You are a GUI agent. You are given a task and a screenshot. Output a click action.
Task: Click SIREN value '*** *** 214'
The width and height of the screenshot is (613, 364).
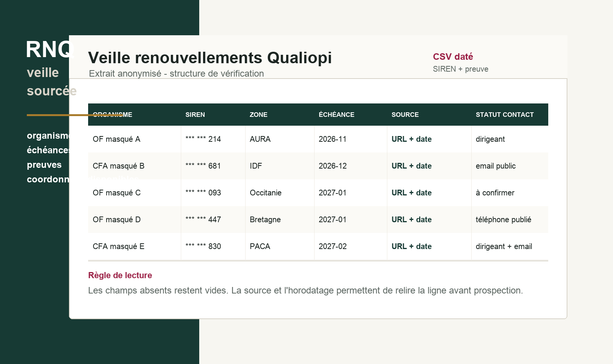203,139
